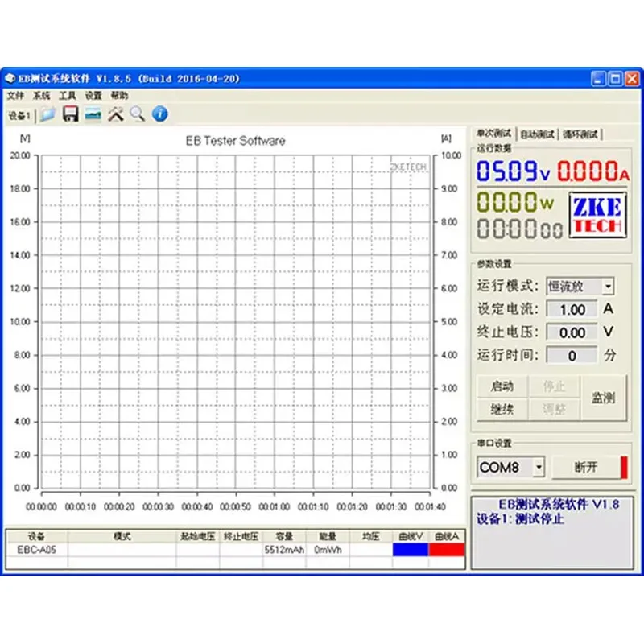Click the ZKE TECH logo
This screenshot has height=644, width=644.
pyautogui.click(x=597, y=216)
